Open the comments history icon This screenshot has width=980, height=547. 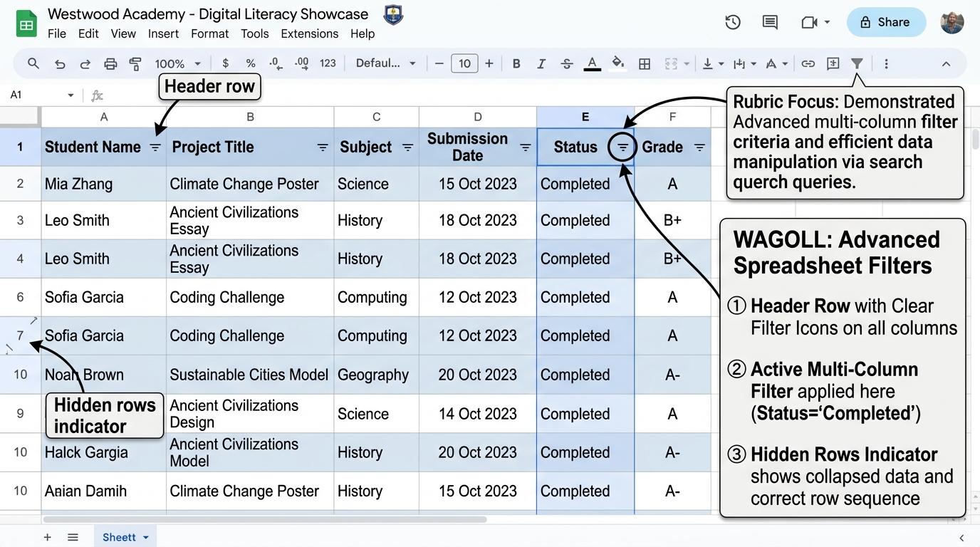770,22
